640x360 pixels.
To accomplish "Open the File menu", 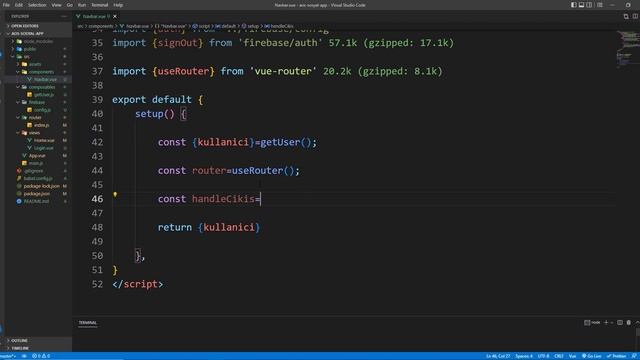I will [6, 5].
